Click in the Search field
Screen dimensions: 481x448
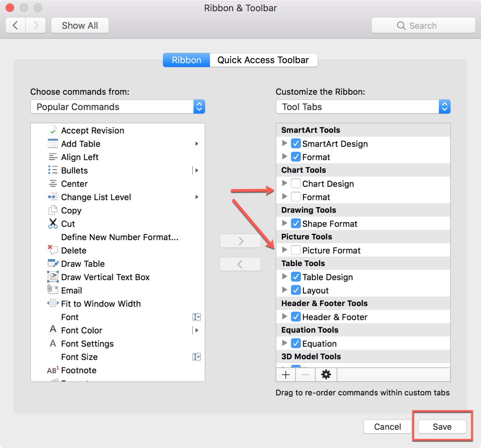click(x=423, y=26)
